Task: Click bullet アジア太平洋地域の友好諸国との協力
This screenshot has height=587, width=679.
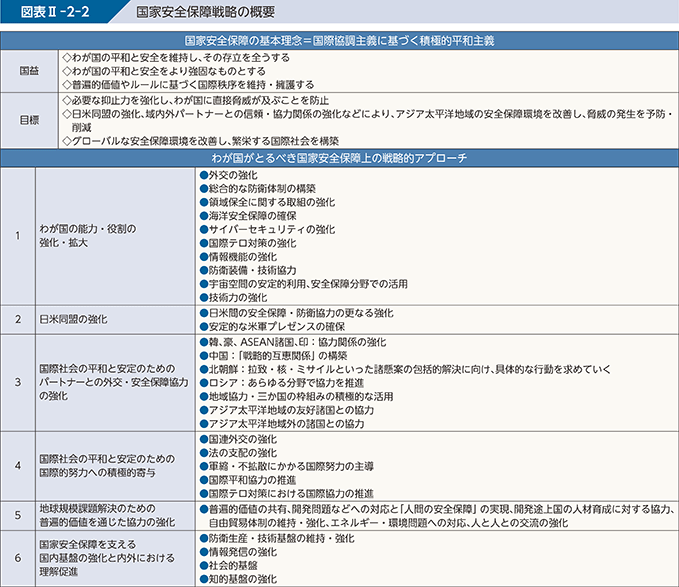Action: 287,410
